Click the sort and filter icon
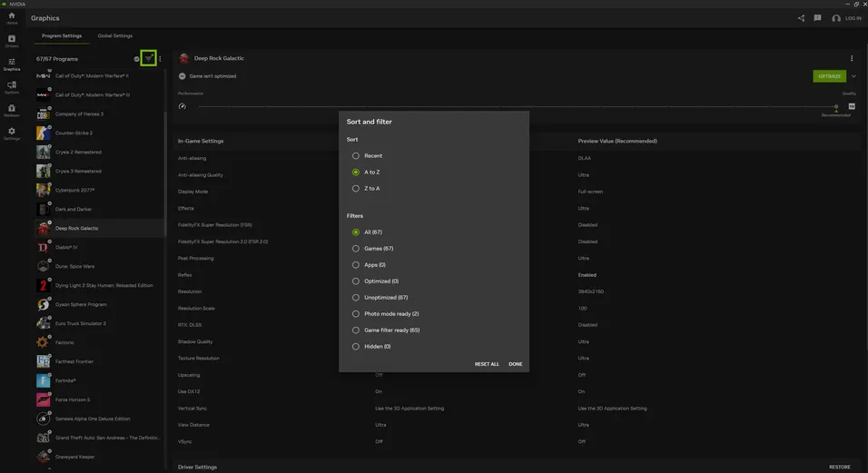Viewport: 868px width, 473px height. click(148, 59)
